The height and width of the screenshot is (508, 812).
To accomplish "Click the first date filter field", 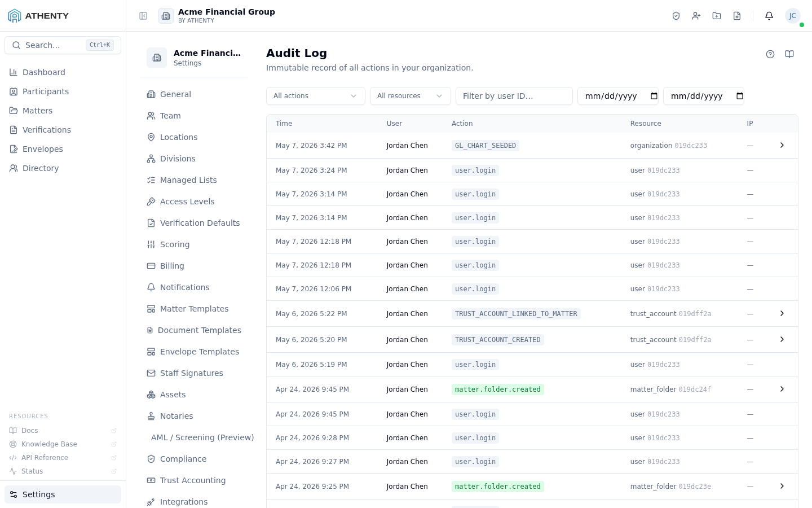I will click(x=618, y=96).
